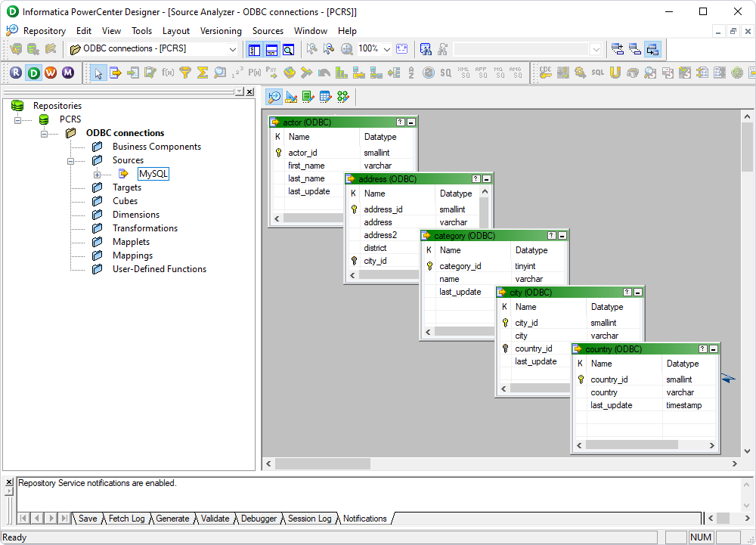Launch Workflow Manager with the W icon

51,73
